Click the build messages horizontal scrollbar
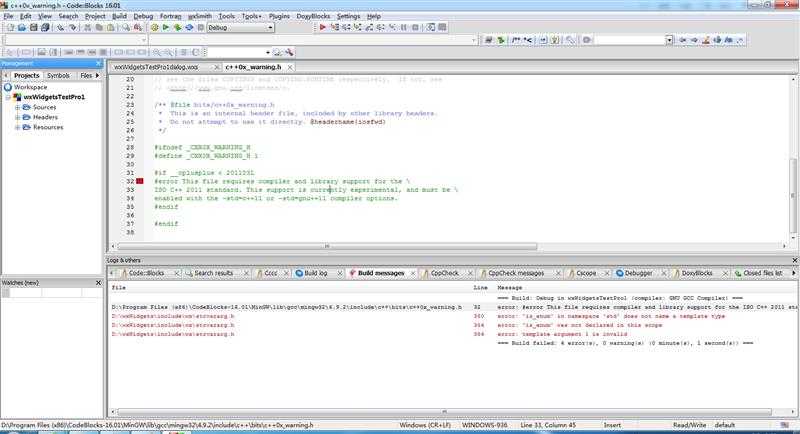 click(x=445, y=412)
